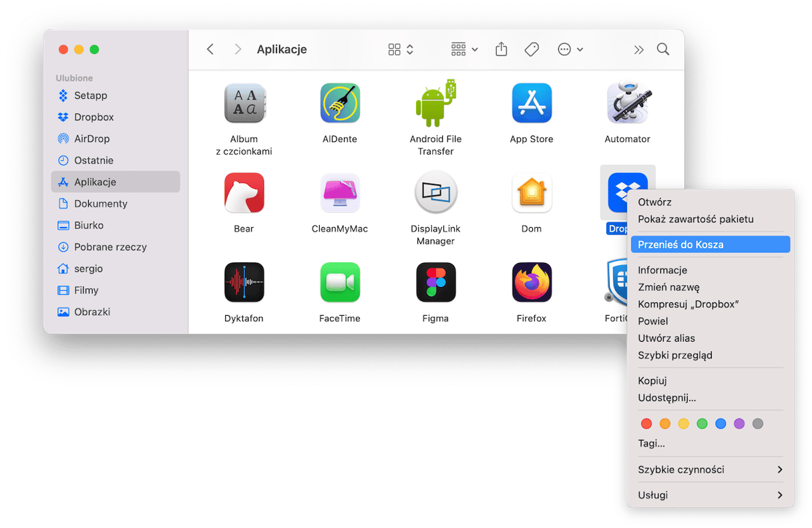Select the Android File Transfer icon

tap(435, 103)
